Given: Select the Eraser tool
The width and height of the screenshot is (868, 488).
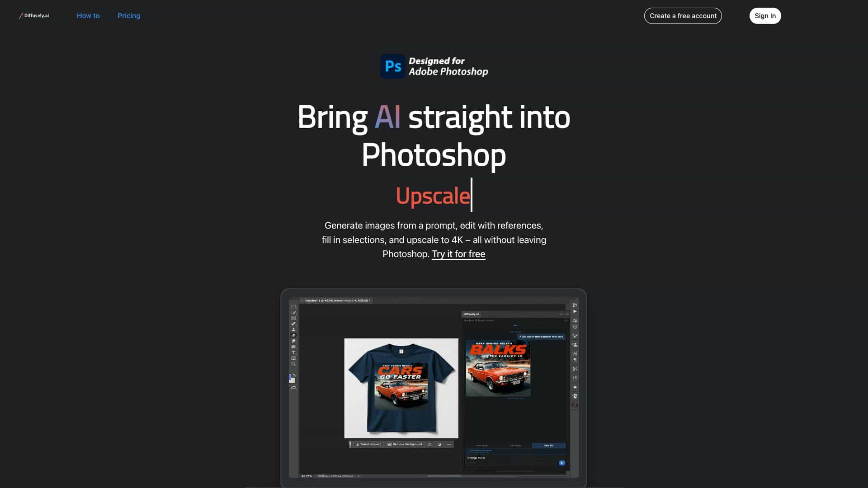Looking at the screenshot, I should 293,335.
